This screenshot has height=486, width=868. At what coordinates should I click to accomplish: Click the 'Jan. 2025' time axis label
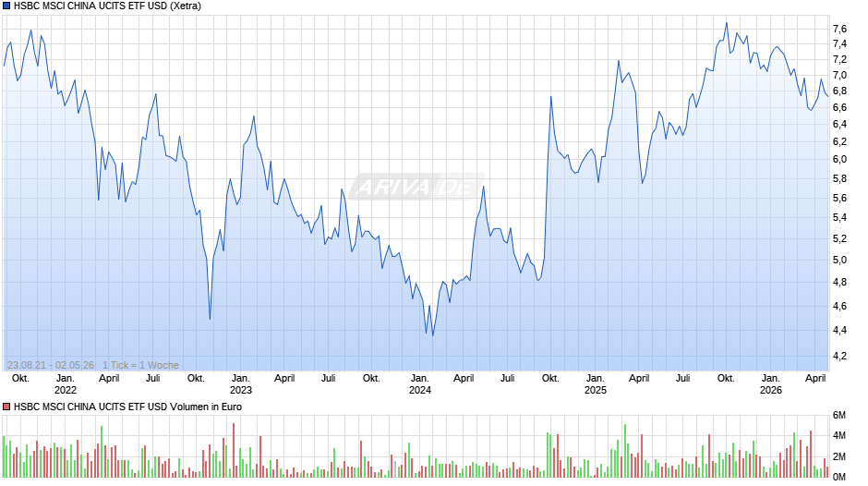coord(595,384)
